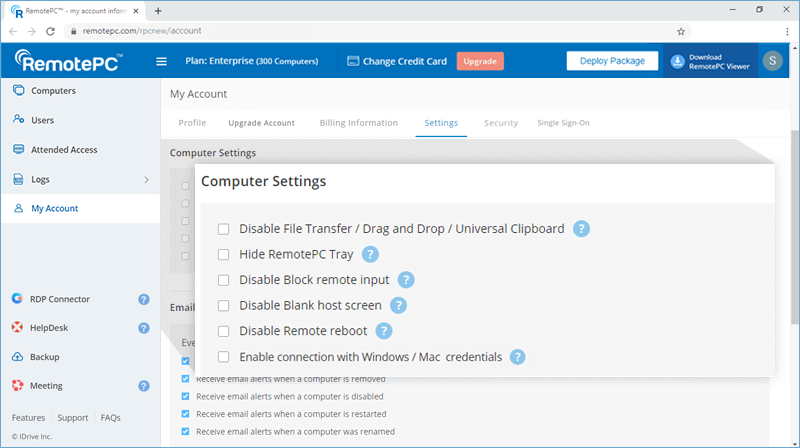Bookmark page with star icon
Screen dimensions: 800x448
(681, 31)
